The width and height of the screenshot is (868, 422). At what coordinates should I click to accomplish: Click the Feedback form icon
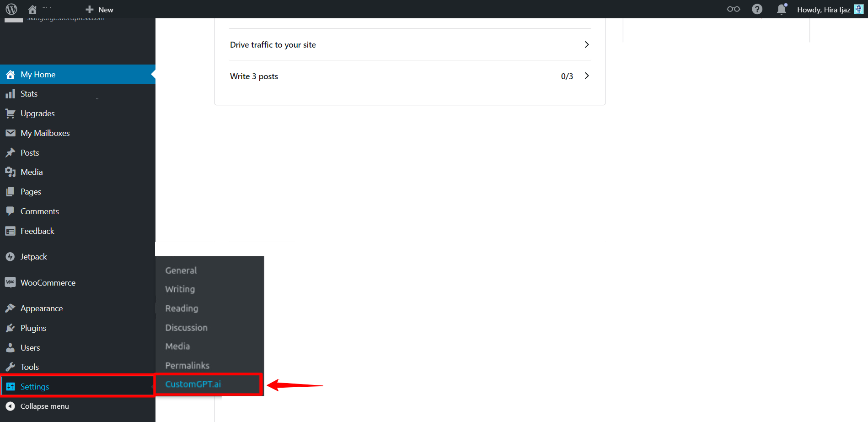10,231
